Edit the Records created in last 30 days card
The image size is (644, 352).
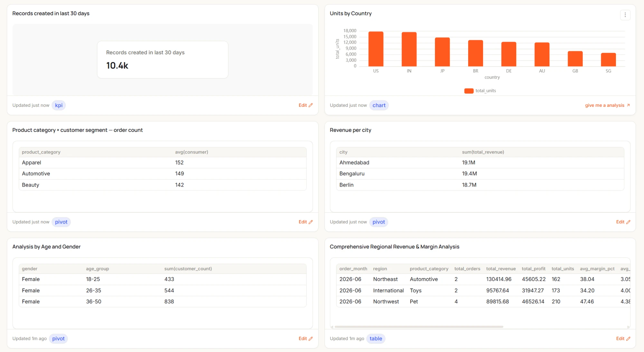(x=306, y=105)
